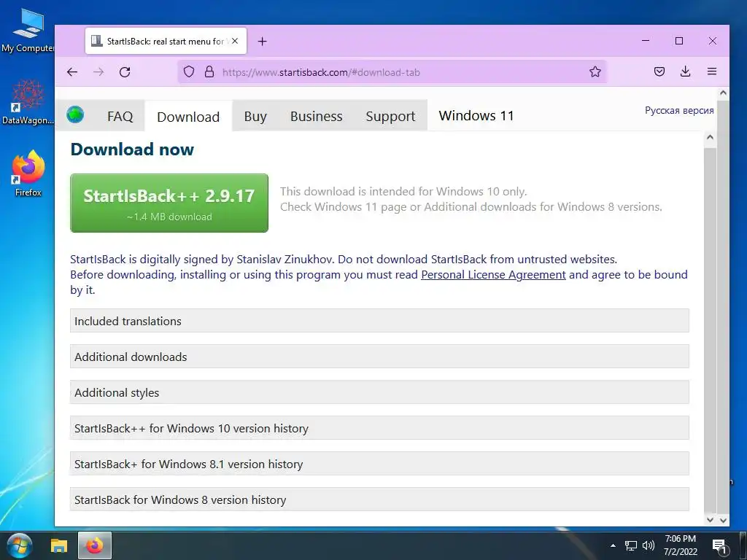The width and height of the screenshot is (747, 560).
Task: Expand StartIsBack+ for Windows 8.1 version history
Action: click(x=379, y=464)
